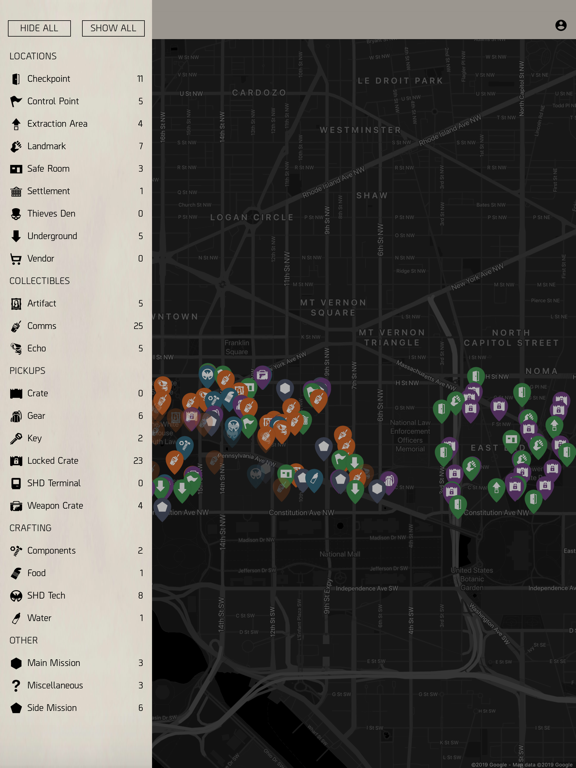
Task: Select the Locked Crate marker beside G St NW
Action: 499,408
